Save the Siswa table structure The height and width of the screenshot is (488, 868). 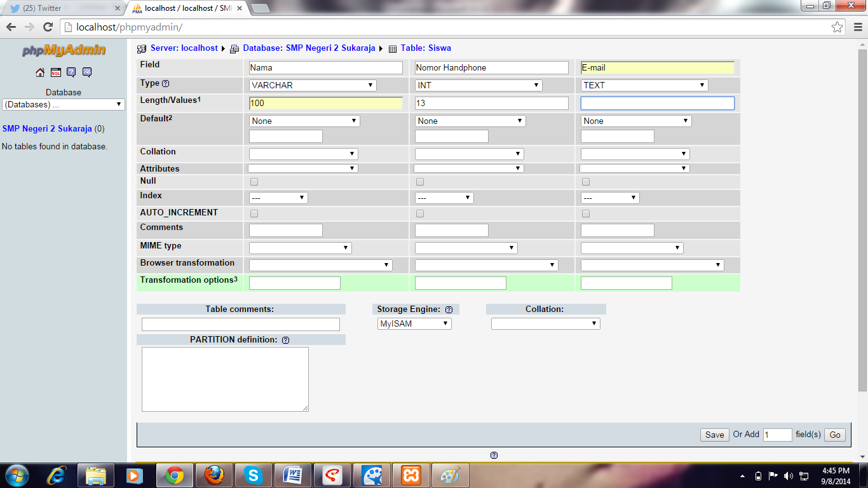click(x=714, y=435)
